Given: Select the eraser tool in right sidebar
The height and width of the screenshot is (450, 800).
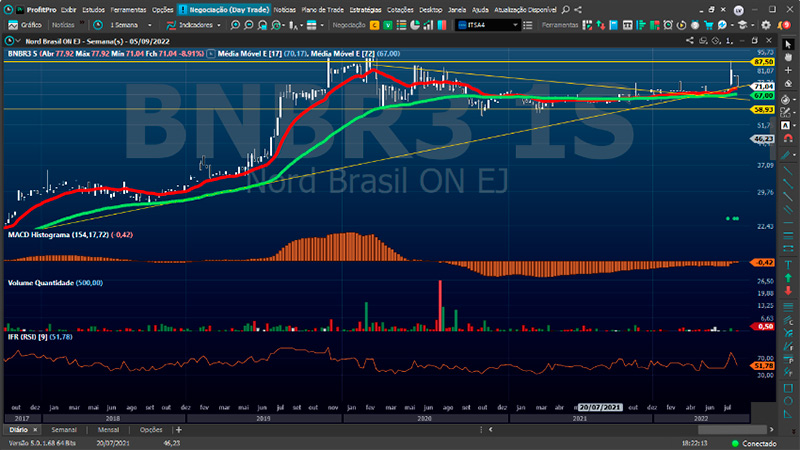Looking at the screenshot, I should pyautogui.click(x=788, y=83).
